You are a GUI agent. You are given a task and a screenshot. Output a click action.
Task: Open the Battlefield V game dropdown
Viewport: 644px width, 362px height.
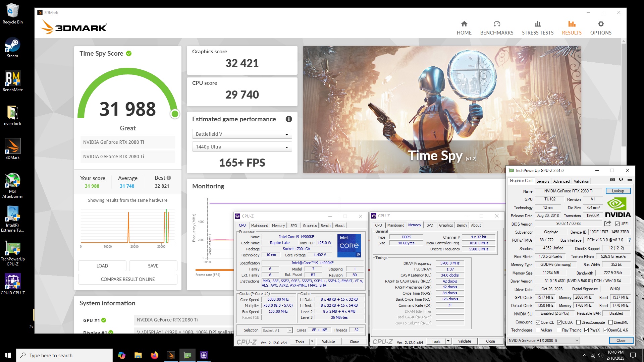(x=242, y=134)
